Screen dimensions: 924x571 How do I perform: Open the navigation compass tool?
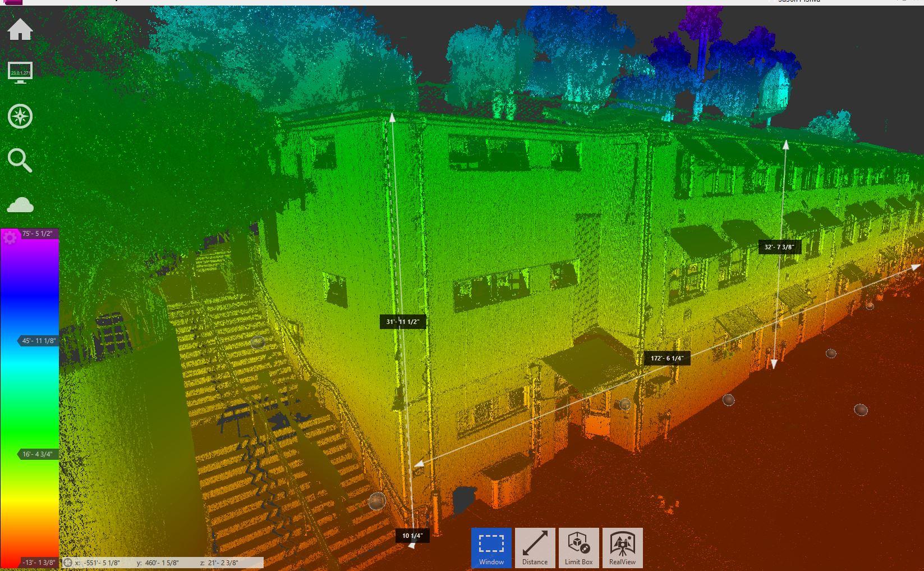click(20, 117)
